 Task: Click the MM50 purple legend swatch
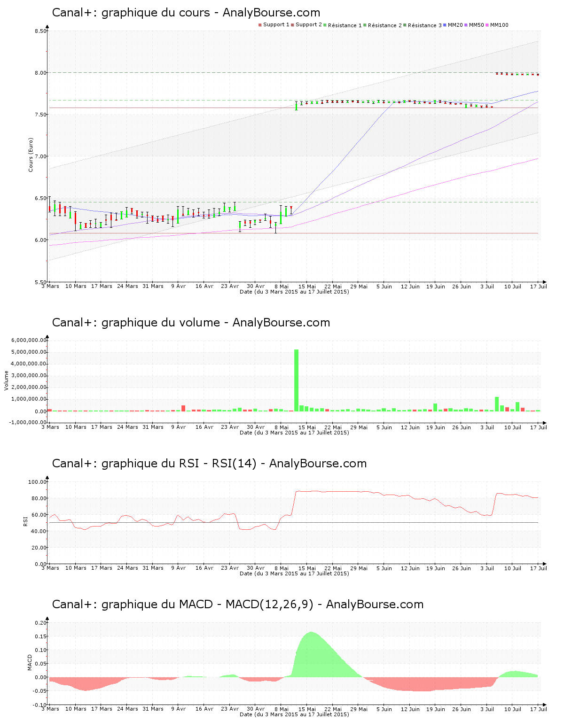(x=466, y=25)
